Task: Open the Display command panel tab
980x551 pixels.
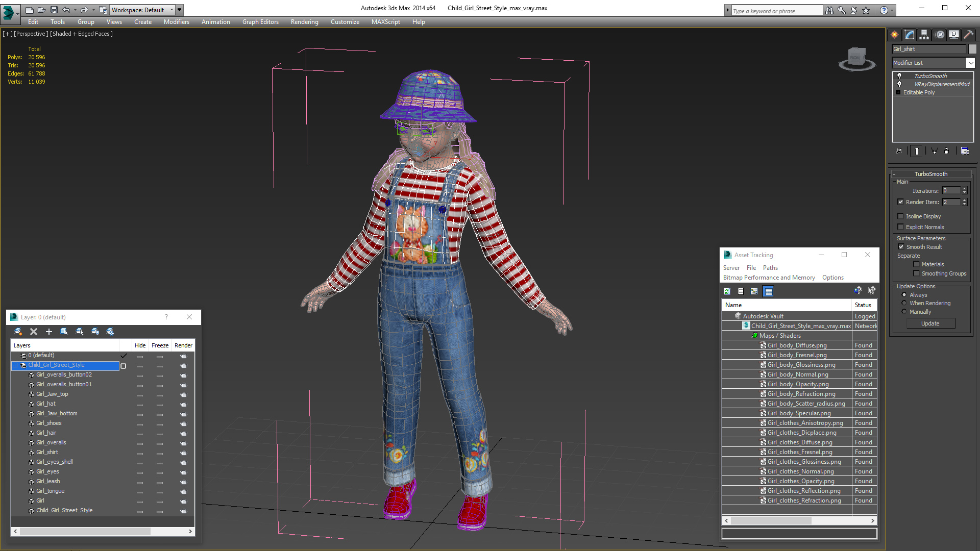Action: point(954,35)
